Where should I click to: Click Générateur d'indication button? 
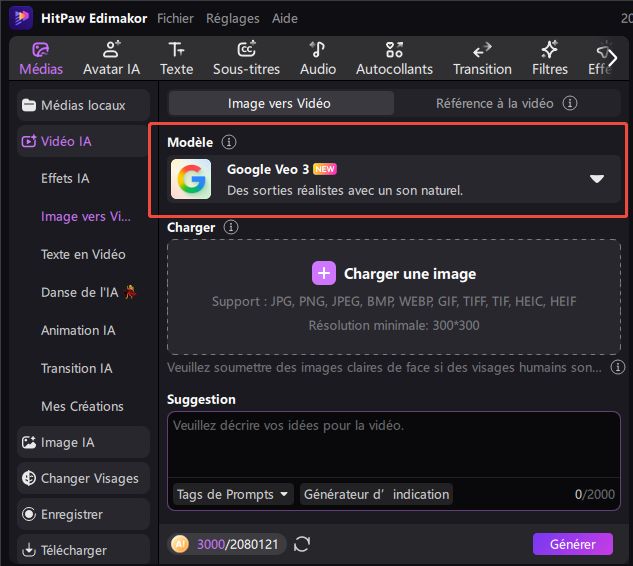[376, 494]
